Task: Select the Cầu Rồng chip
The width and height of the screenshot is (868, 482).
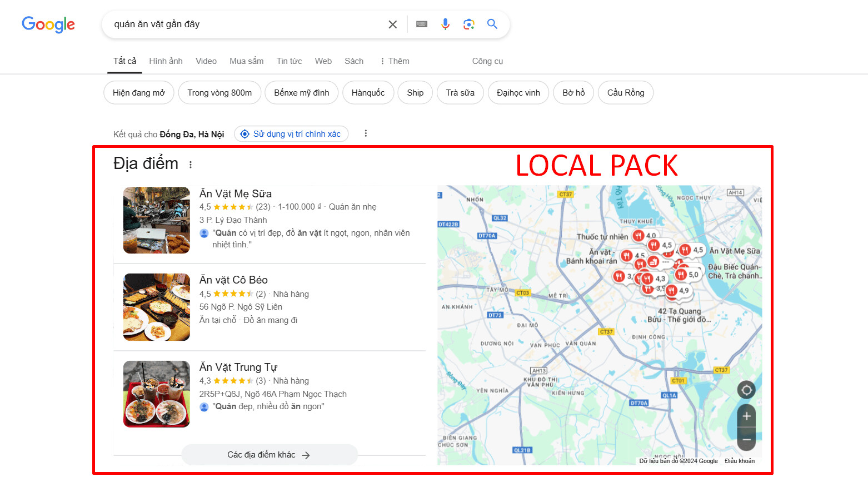Action: click(x=626, y=93)
